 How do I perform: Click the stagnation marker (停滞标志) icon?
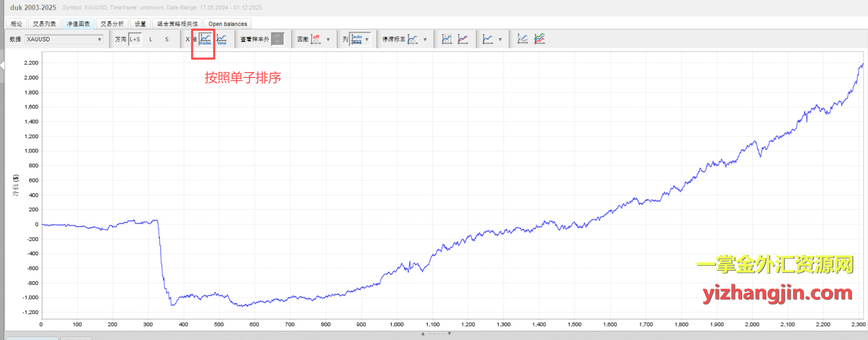click(x=412, y=39)
